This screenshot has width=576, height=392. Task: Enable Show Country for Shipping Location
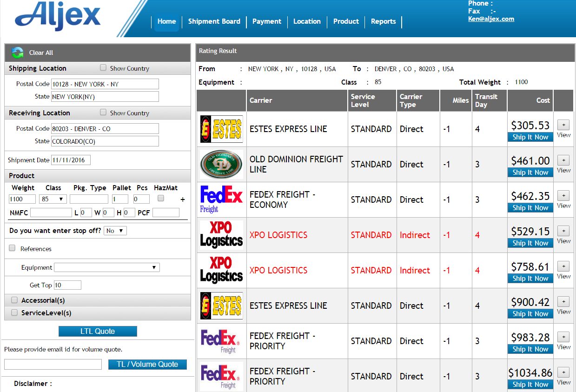[x=103, y=68]
